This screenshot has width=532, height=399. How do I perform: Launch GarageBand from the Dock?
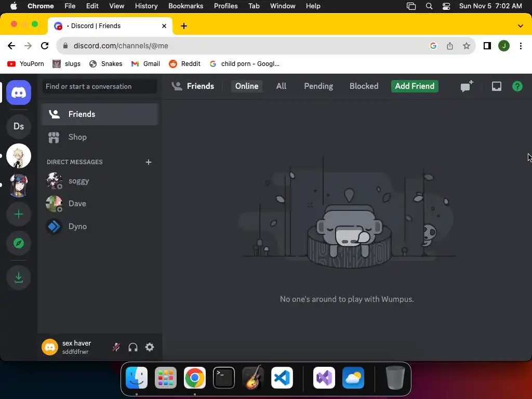click(x=253, y=378)
